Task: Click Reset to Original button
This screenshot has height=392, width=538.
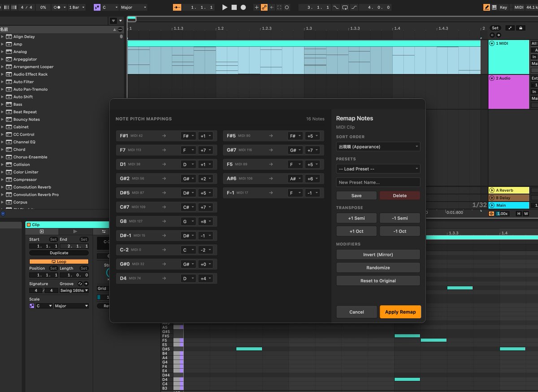Action: (x=378, y=280)
